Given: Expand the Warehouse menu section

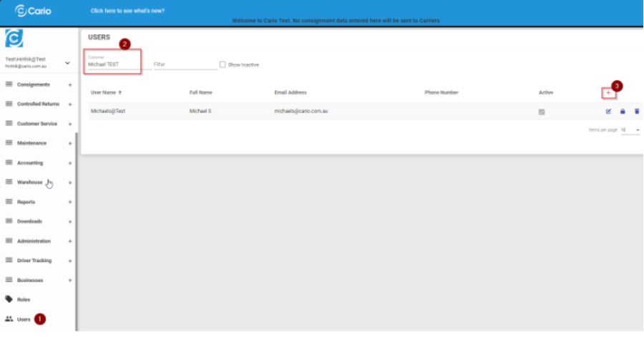Looking at the screenshot, I should coord(30,183).
